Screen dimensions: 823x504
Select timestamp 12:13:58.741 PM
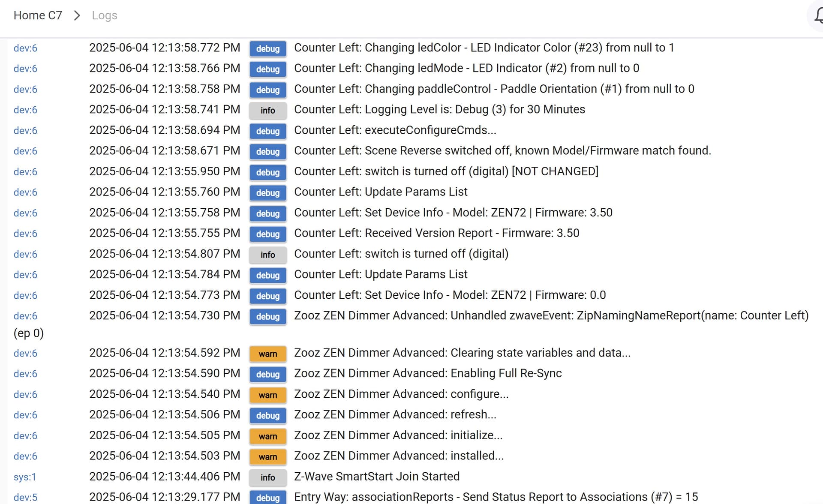tap(165, 109)
